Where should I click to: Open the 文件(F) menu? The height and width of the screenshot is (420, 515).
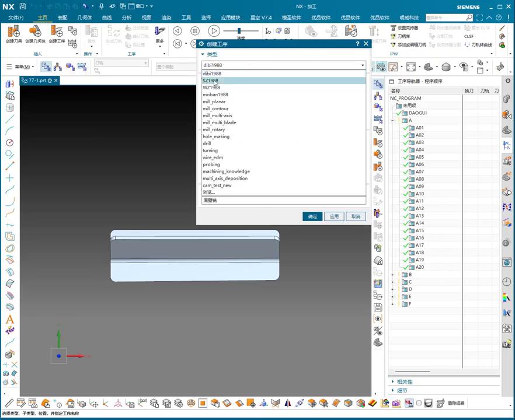pyautogui.click(x=16, y=17)
